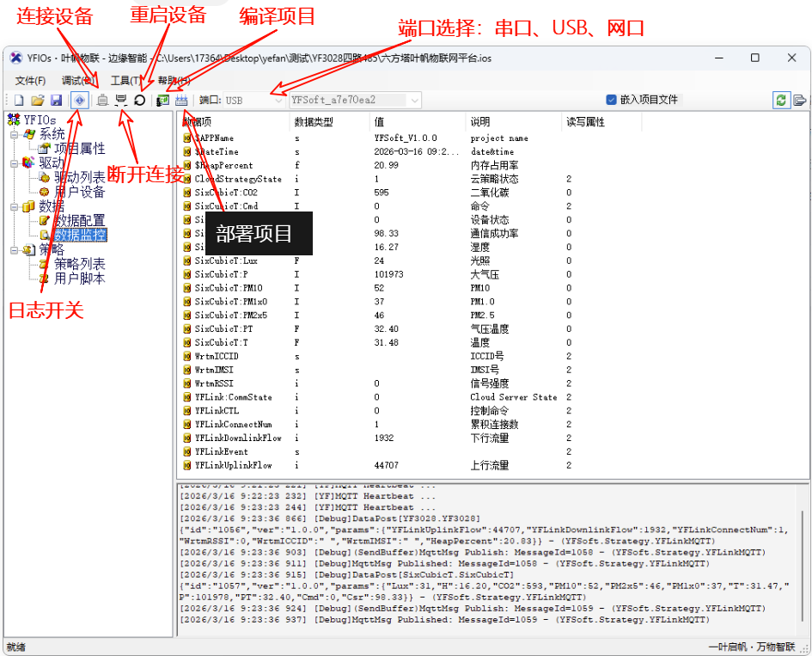Open the 编译项目 (compile project) toolbar icon
812x656 pixels.
tap(163, 100)
